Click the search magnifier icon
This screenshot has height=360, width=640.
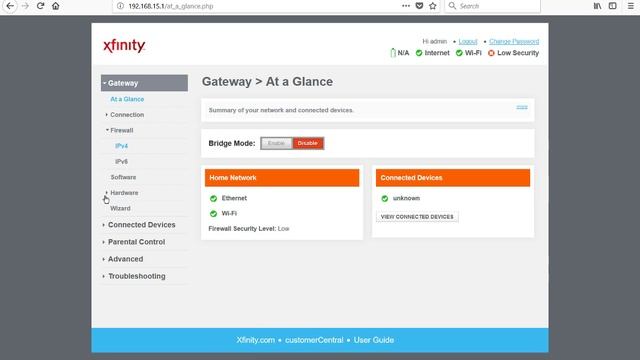452,6
